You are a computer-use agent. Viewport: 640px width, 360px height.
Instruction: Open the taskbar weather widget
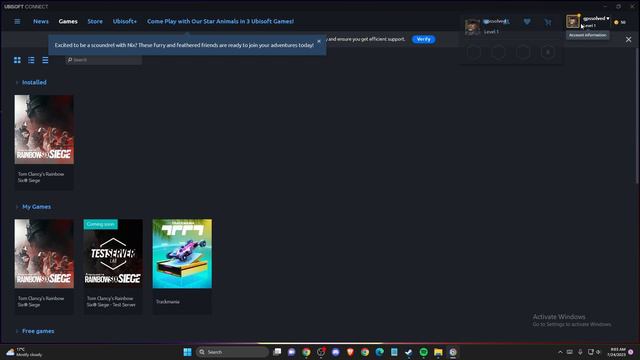pos(24,352)
